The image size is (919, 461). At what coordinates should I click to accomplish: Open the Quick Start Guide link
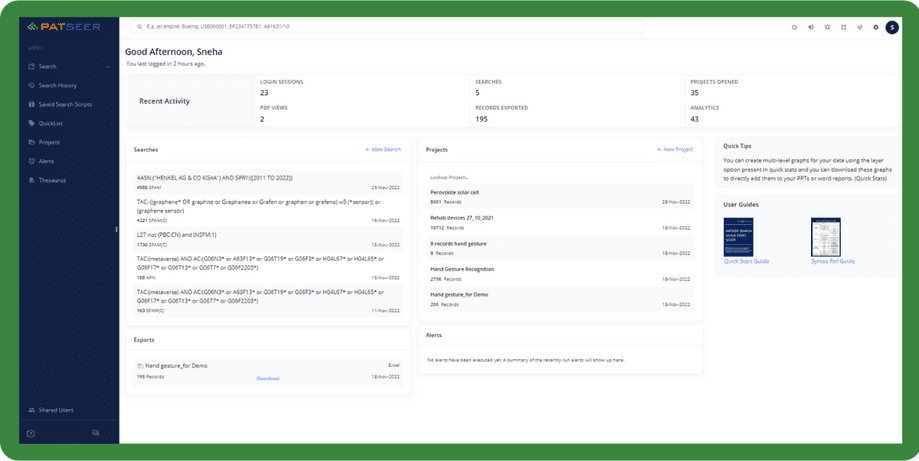point(746,261)
